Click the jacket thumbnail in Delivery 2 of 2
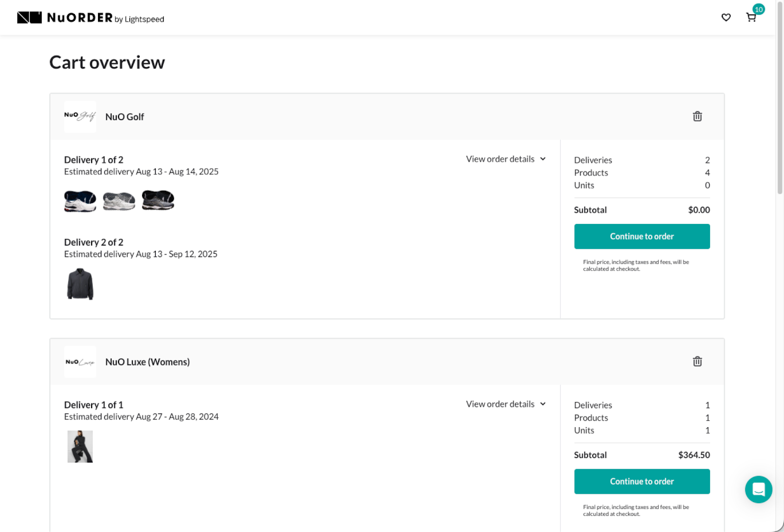 coord(80,284)
